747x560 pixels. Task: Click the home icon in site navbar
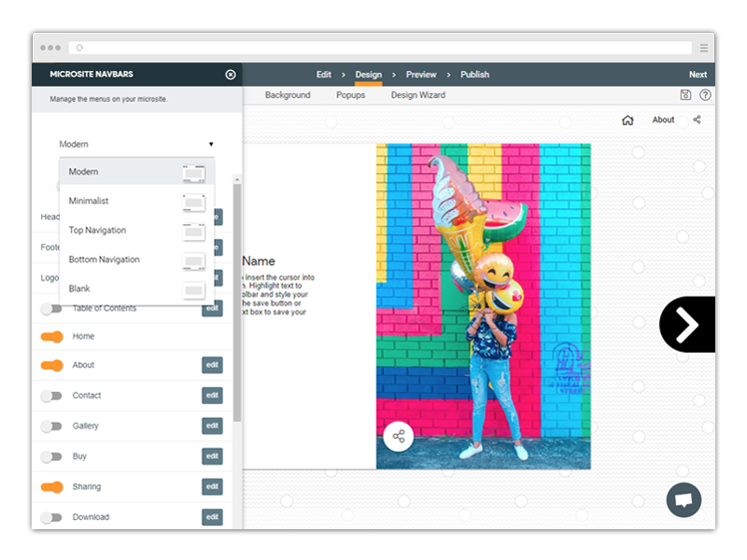627,120
